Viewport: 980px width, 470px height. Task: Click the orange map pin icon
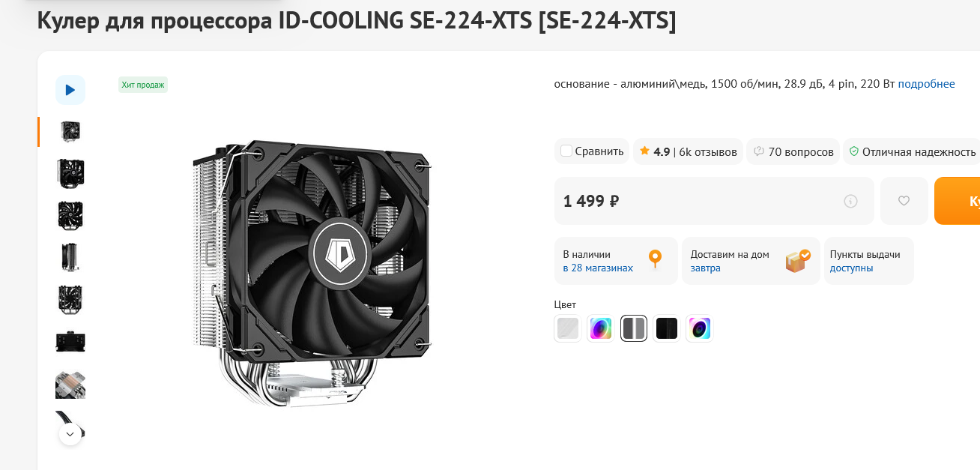(x=655, y=259)
